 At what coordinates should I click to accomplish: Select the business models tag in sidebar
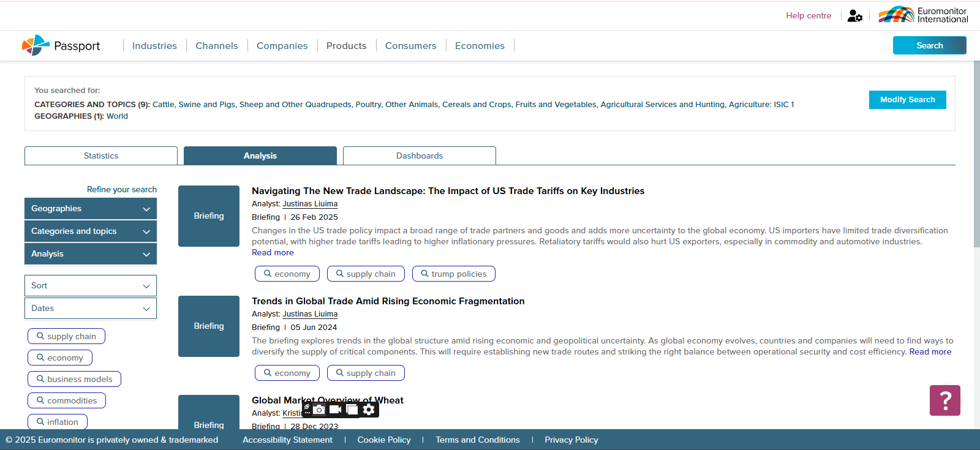click(x=74, y=380)
